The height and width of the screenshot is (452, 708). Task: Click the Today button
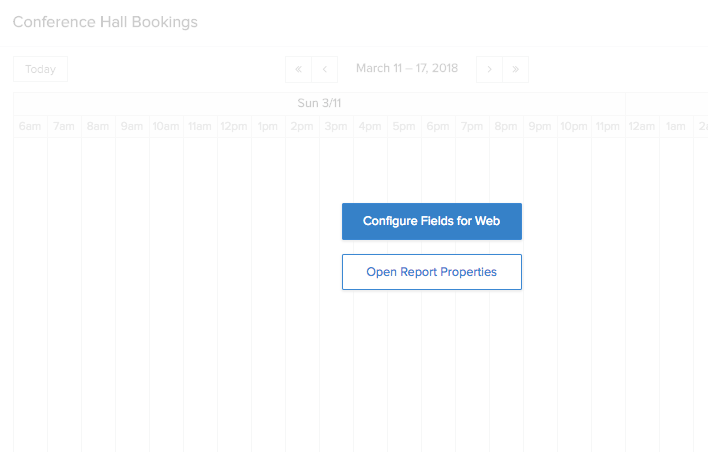(41, 69)
